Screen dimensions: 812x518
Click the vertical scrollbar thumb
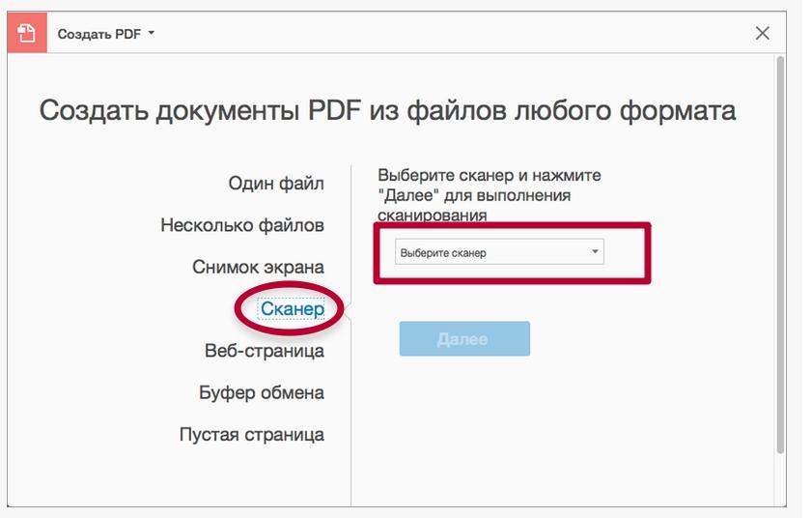[x=780, y=254]
